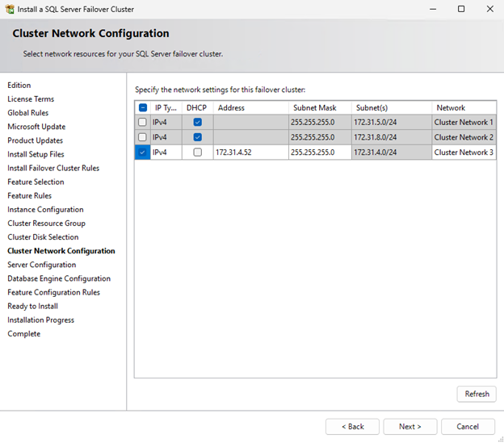
Task: Select the License Terms step
Action: 31,99
